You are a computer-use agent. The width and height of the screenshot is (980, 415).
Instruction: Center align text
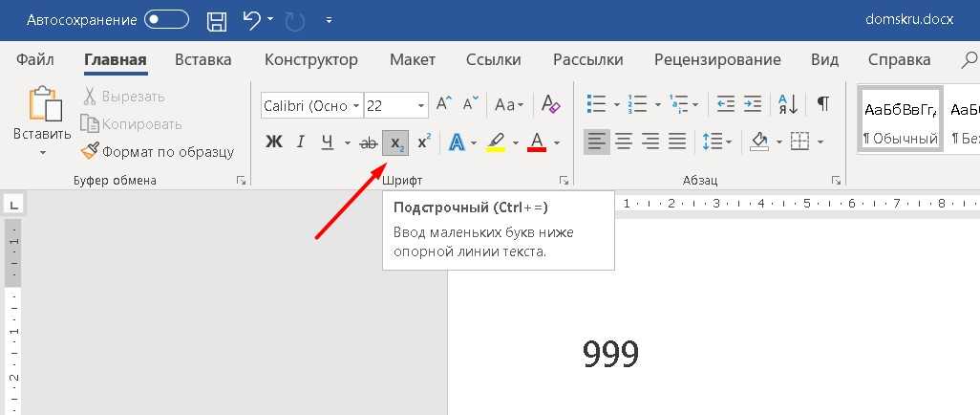[x=623, y=142]
